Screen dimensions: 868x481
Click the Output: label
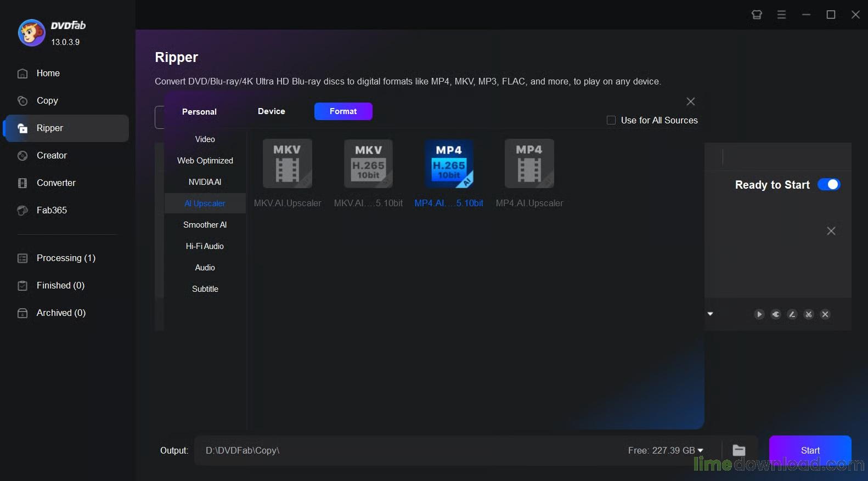click(x=174, y=451)
